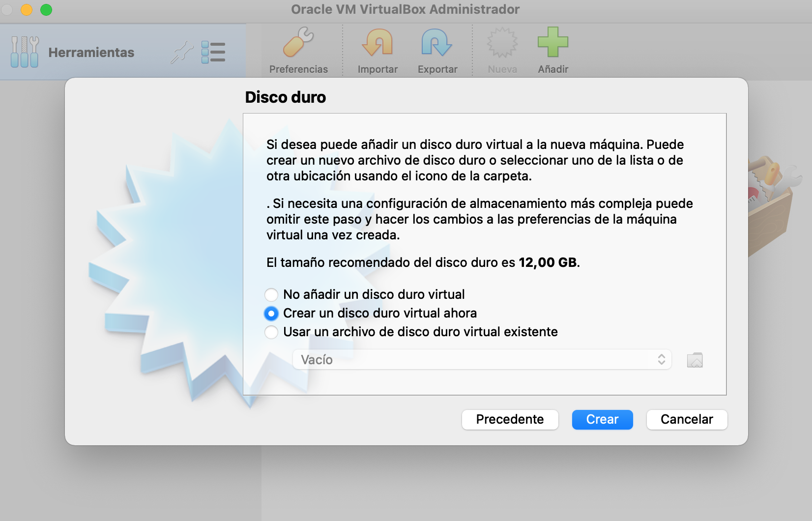Open the list menu icon beside Herramientas
The width and height of the screenshot is (812, 521).
pyautogui.click(x=213, y=52)
